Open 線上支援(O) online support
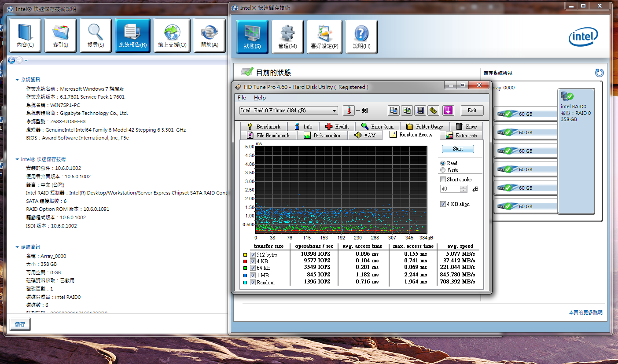Image resolution: width=618 pixels, height=364 pixels. [x=172, y=36]
